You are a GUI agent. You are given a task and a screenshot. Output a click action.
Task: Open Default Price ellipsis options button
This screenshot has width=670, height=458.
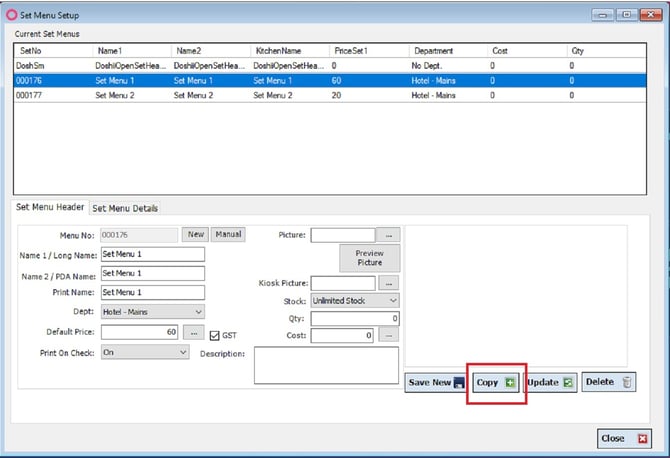(x=194, y=332)
